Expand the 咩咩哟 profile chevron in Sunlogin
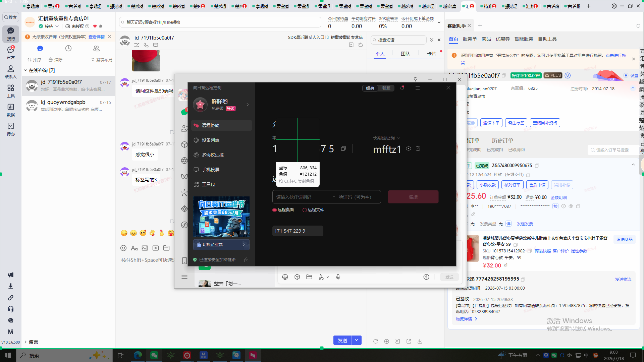 pos(248,105)
